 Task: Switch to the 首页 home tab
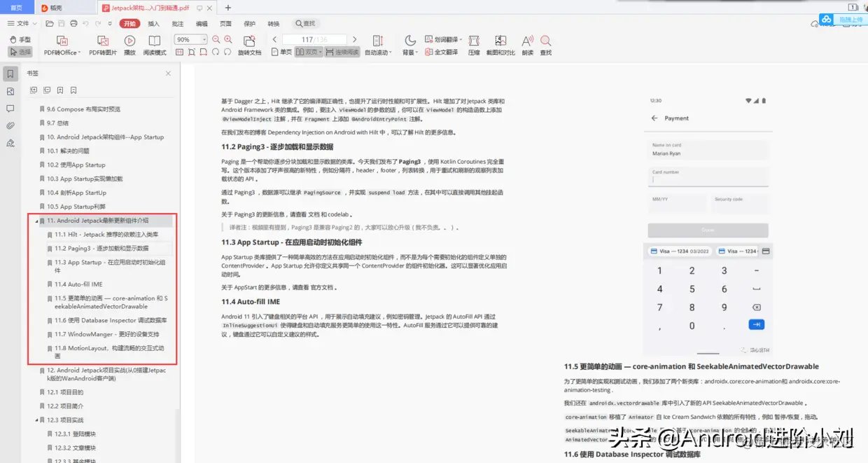(x=16, y=8)
